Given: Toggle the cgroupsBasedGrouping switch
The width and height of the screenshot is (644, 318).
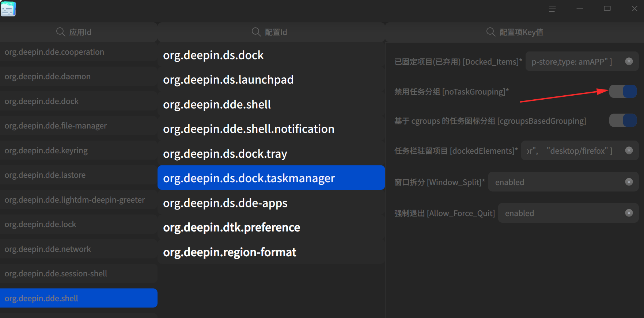Looking at the screenshot, I should point(623,120).
